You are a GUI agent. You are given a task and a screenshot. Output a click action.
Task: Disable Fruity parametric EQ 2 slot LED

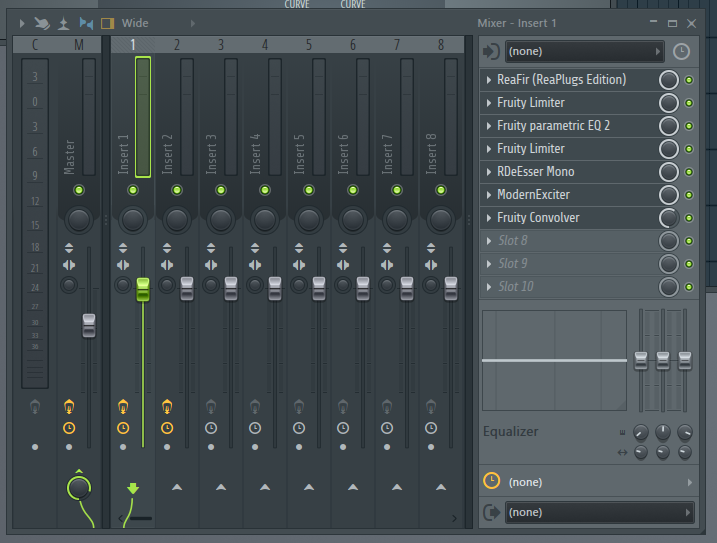tap(689, 126)
